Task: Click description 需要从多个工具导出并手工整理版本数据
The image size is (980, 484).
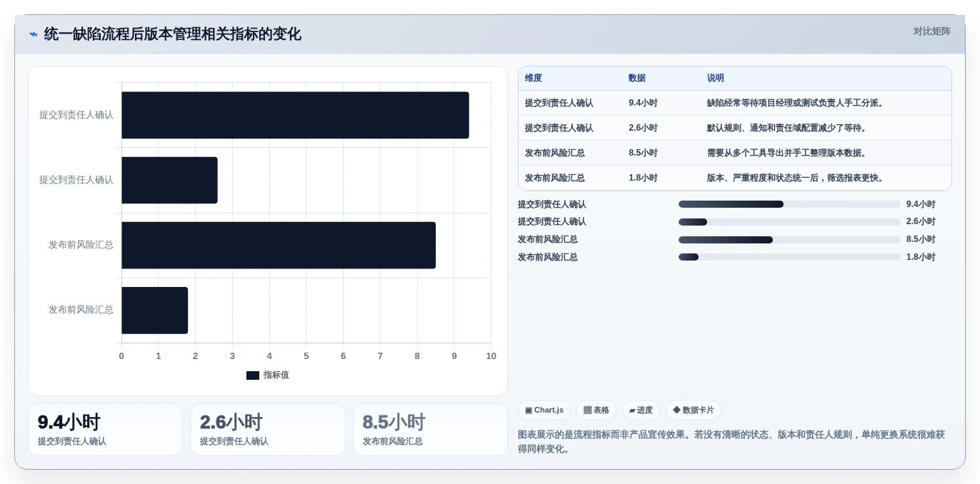Action: click(788, 153)
